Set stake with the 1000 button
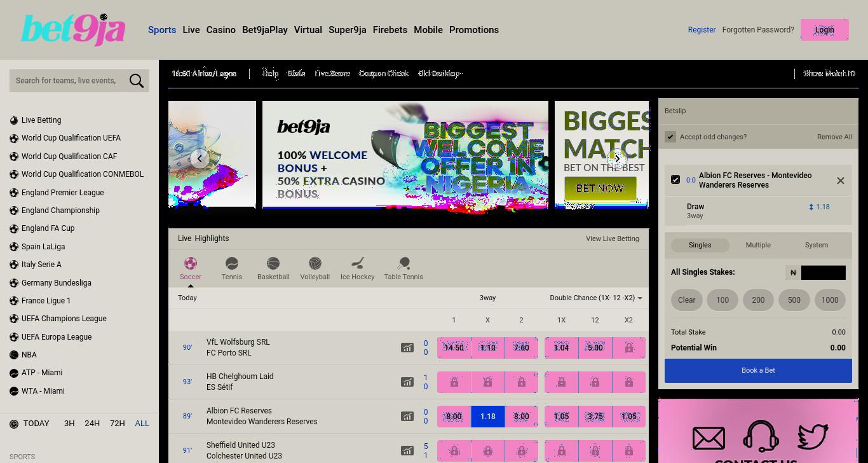 pos(830,300)
